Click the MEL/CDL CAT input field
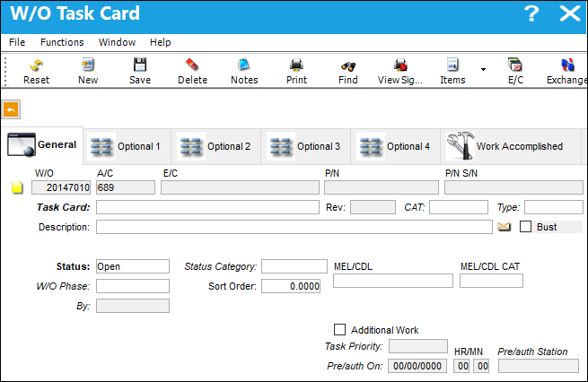Viewport: 588px width, 382px height. [491, 281]
